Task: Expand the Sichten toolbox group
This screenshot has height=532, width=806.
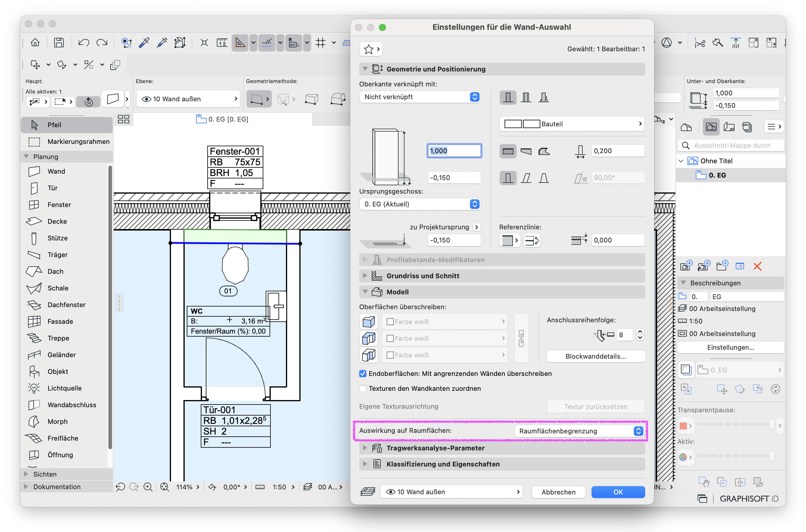Action: coord(26,474)
